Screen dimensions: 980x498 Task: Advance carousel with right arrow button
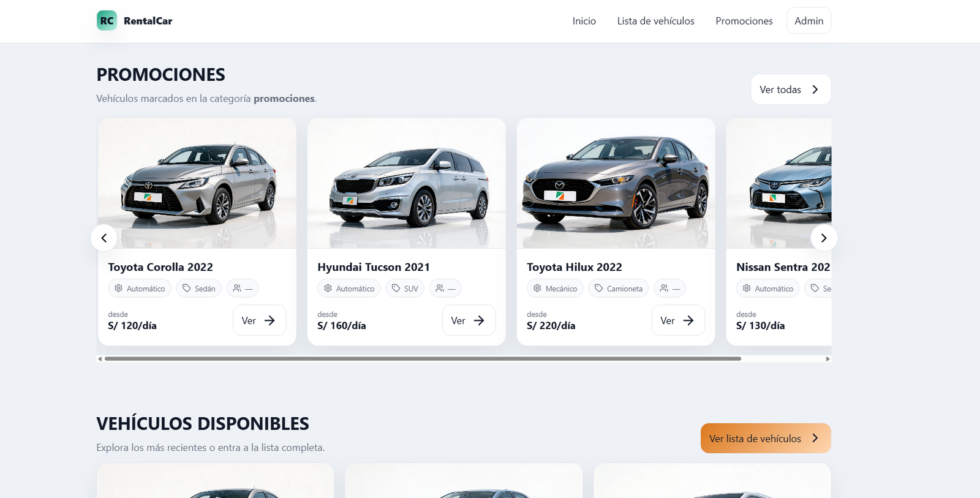click(x=824, y=238)
